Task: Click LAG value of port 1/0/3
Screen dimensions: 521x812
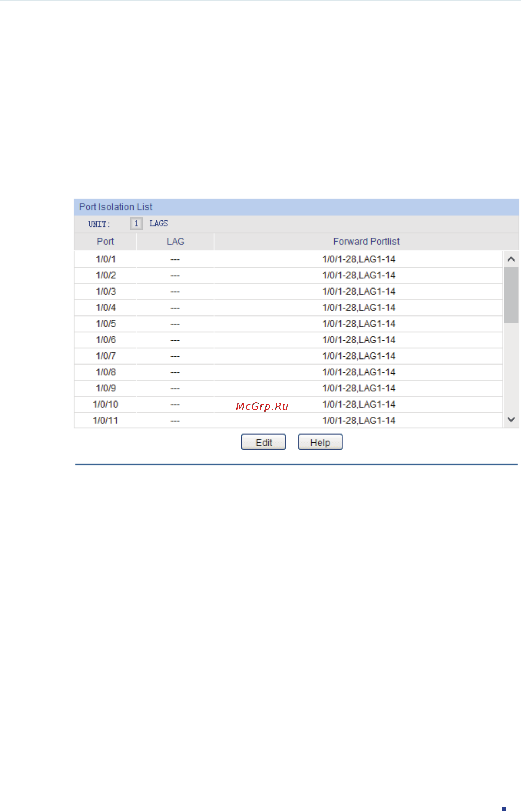Action: tap(175, 292)
